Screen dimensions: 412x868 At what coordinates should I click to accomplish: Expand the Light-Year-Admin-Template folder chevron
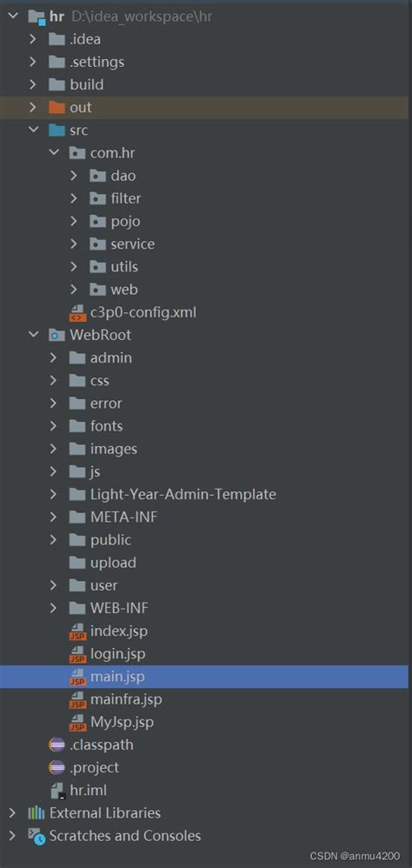point(54,494)
